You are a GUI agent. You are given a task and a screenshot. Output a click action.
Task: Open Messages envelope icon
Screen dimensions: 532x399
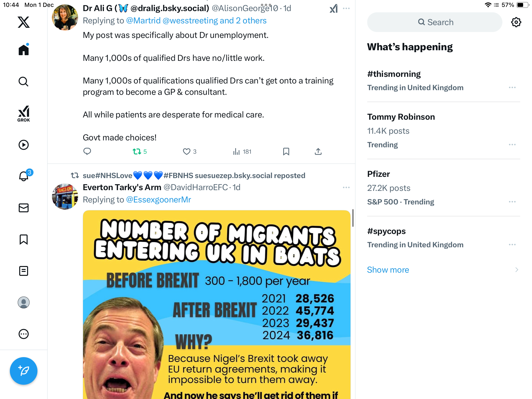[24, 208]
